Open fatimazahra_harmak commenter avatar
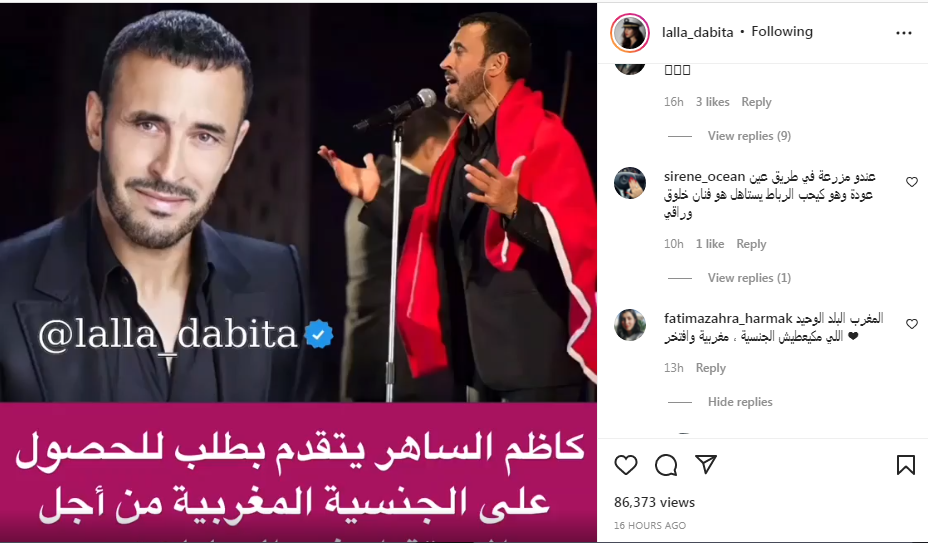 (x=630, y=324)
